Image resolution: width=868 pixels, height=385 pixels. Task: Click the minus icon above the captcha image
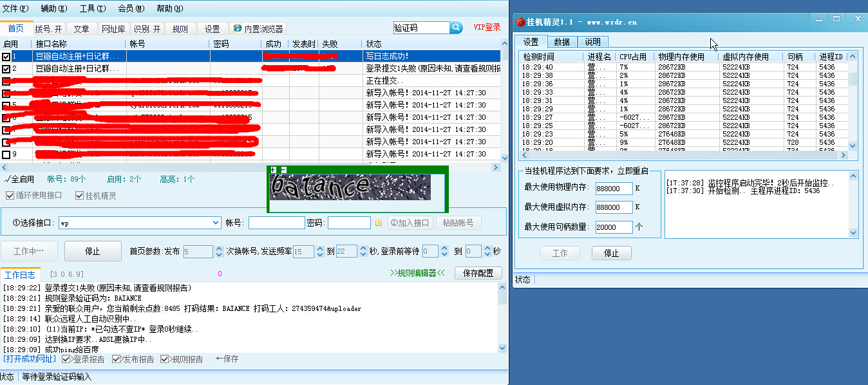click(x=283, y=169)
